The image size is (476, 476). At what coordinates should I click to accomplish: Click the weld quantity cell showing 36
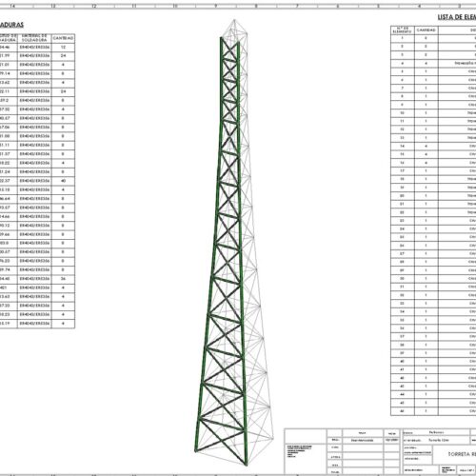pos(63,279)
